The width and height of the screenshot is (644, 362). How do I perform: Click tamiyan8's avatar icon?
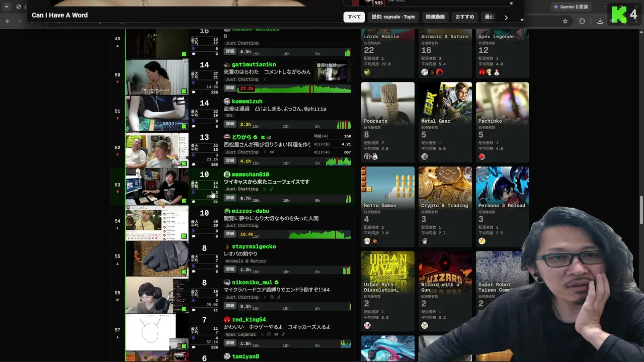(227, 356)
